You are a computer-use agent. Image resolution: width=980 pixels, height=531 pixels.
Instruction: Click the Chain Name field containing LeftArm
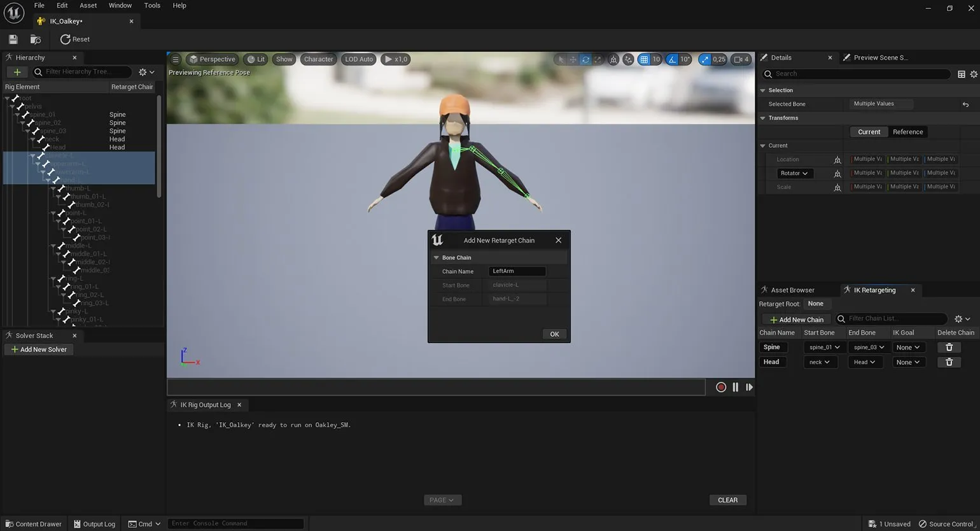coord(517,271)
